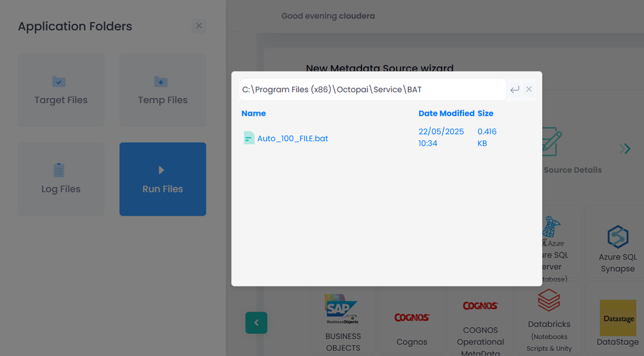644x356 pixels.
Task: Sort by Name column header
Action: 253,113
